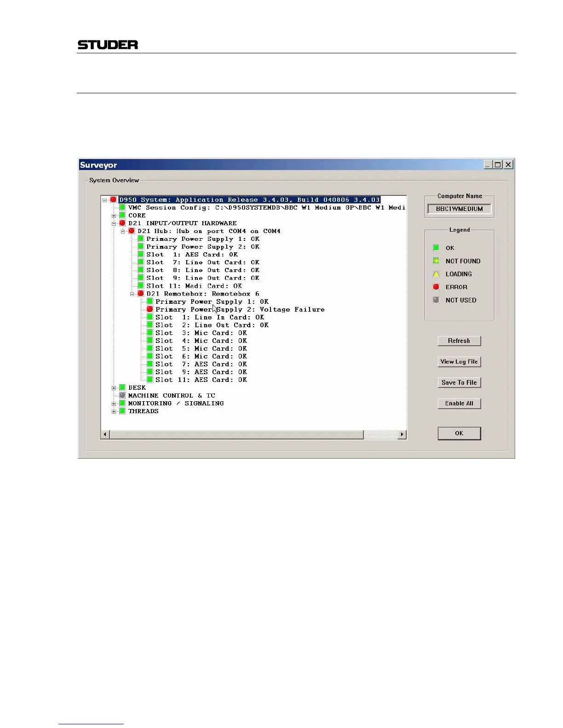
Task: Confirm with the OK button
Action: click(459, 433)
